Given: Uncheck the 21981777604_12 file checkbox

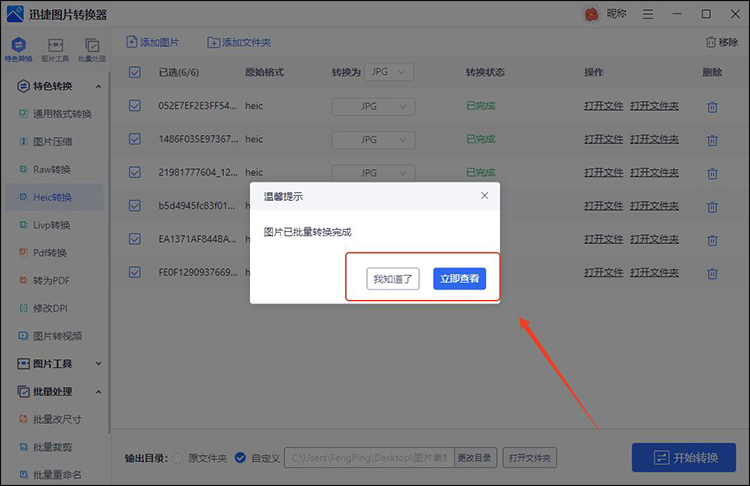Looking at the screenshot, I should click(135, 172).
